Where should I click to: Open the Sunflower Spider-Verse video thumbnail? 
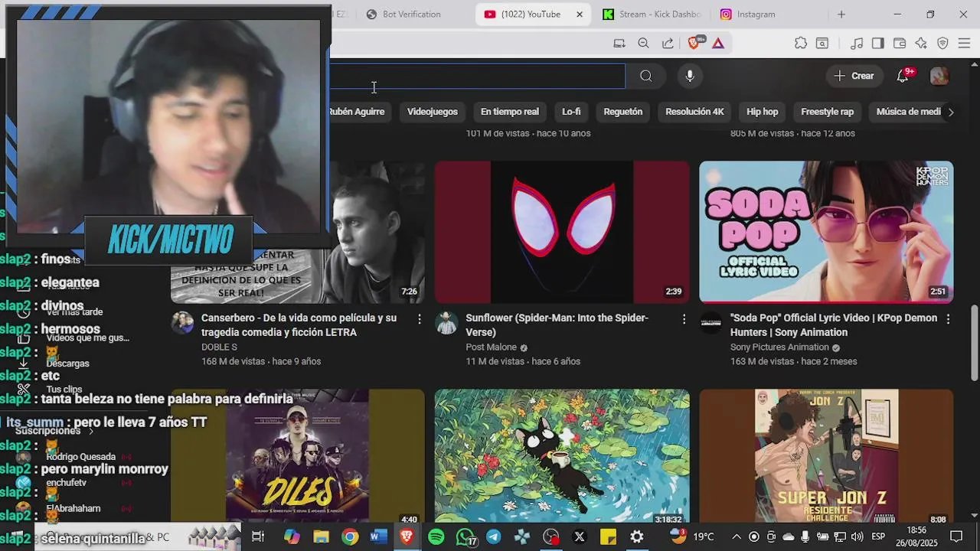coord(562,232)
